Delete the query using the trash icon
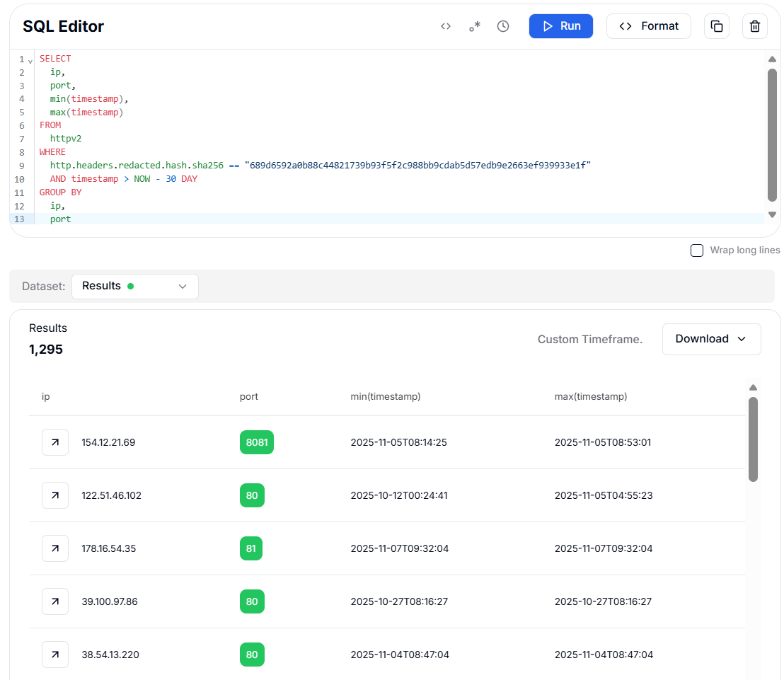Image resolution: width=784 pixels, height=680 pixels. coord(754,26)
